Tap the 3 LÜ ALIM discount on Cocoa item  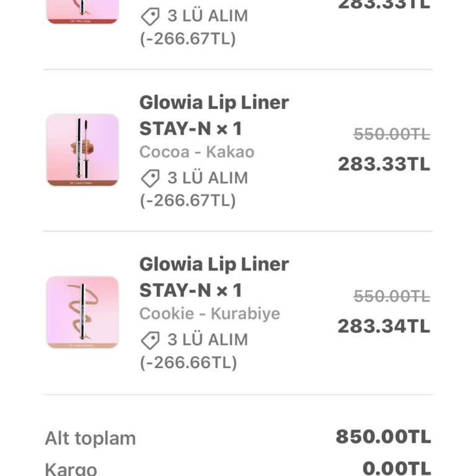[207, 178]
